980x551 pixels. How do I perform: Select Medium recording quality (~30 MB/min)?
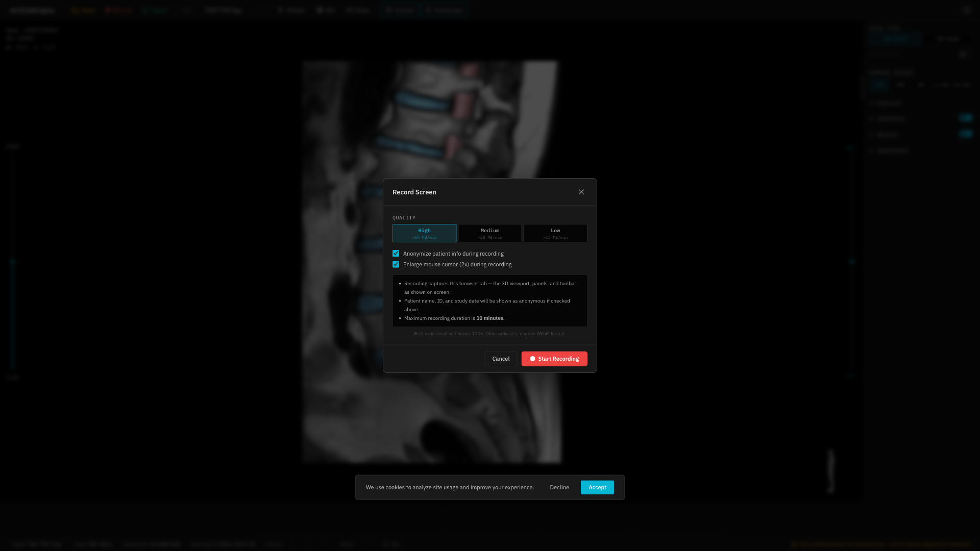[x=489, y=233]
